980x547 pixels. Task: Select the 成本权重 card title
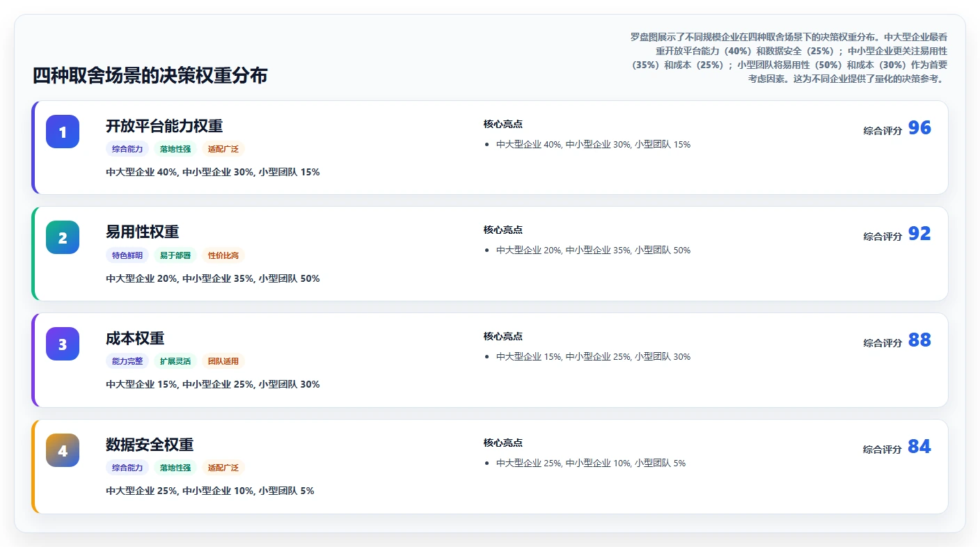[135, 338]
